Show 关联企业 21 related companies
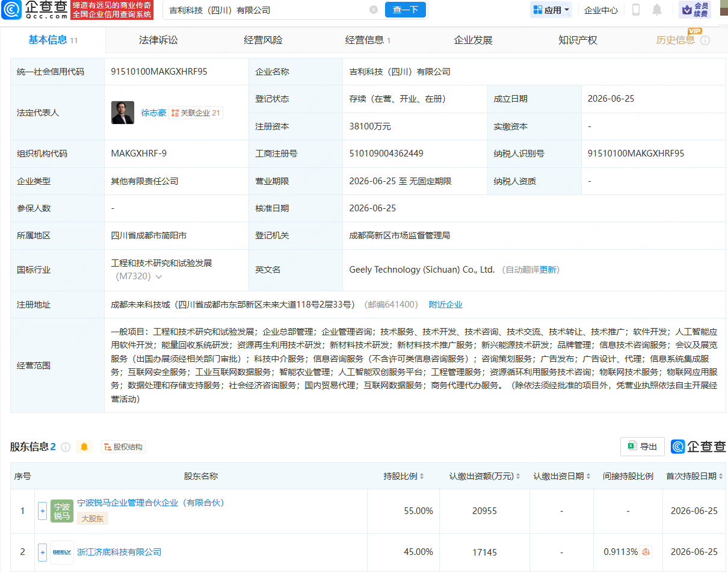Image resolution: width=728 pixels, height=573 pixels. click(196, 113)
